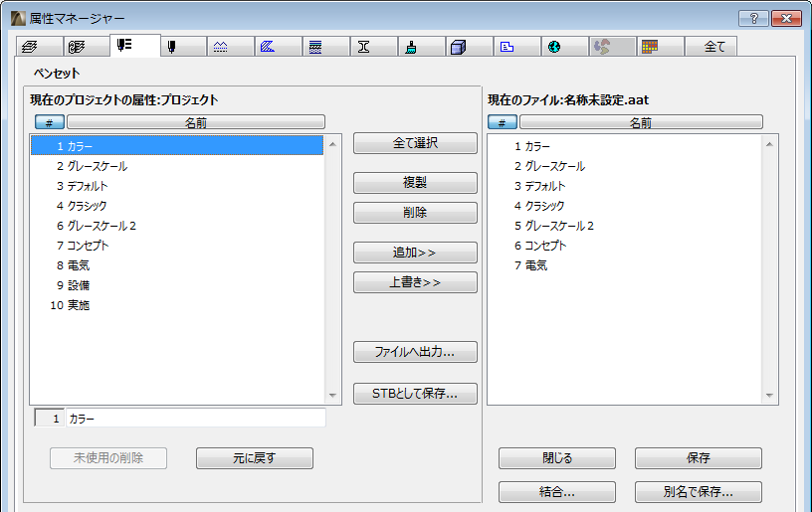Select 7 電気 in file list

click(625, 265)
